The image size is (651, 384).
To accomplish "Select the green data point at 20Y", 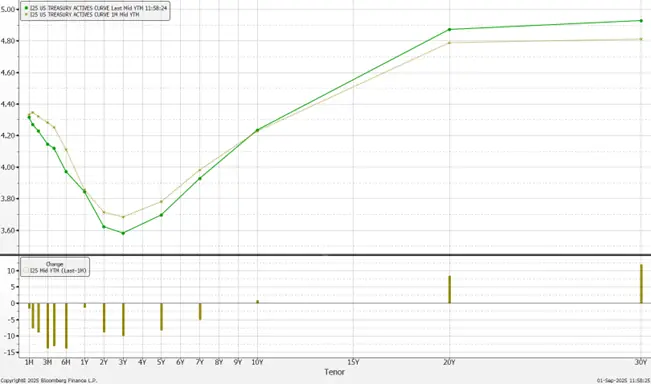I will coord(449,29).
